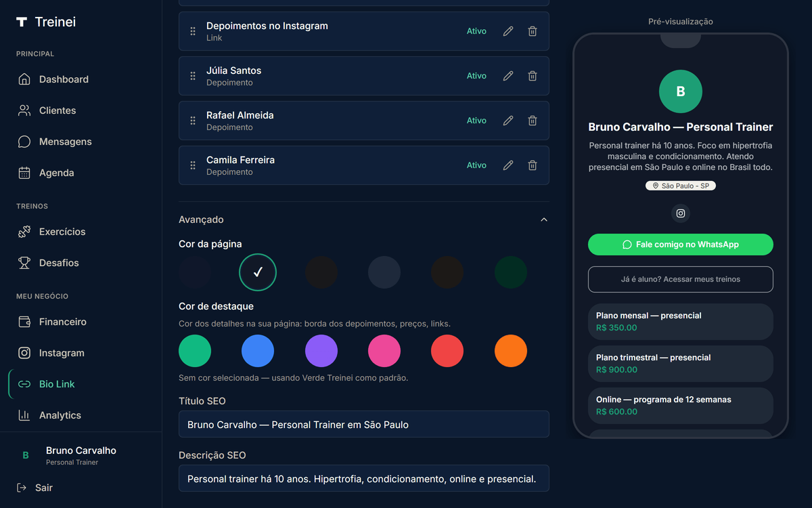
Task: Click Já é aluno? Acessar meus treinos
Action: [681, 279]
